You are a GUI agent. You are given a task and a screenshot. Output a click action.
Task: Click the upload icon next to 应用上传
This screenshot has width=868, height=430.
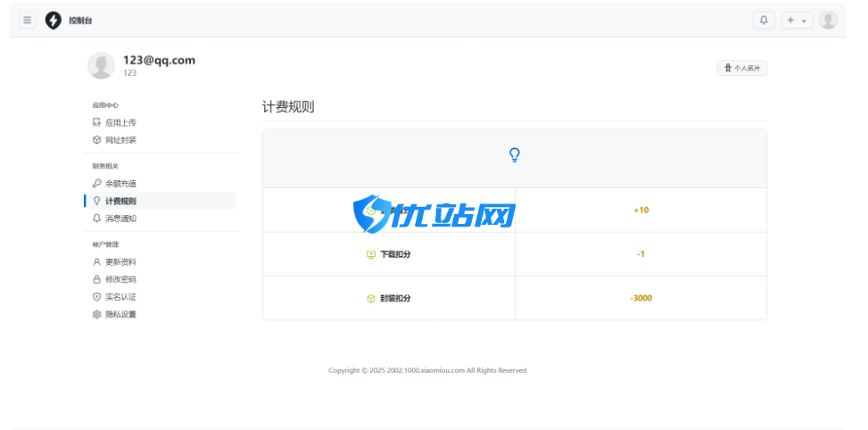[x=96, y=122]
